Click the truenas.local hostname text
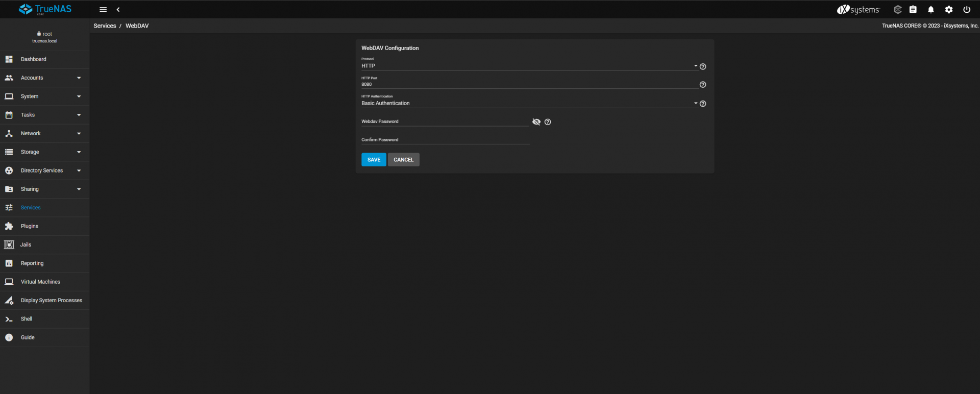This screenshot has height=394, width=980. [45, 41]
